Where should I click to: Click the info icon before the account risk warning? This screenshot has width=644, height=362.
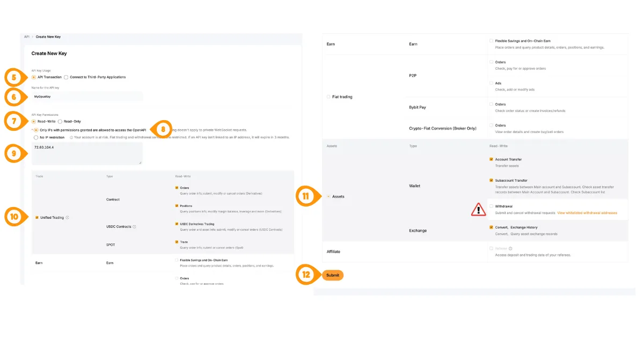click(x=71, y=137)
